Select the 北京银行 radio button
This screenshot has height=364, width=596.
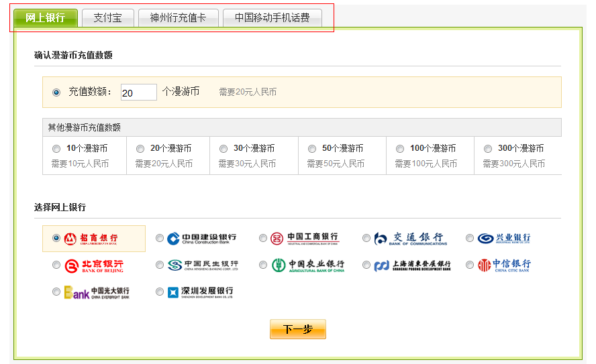(56, 265)
